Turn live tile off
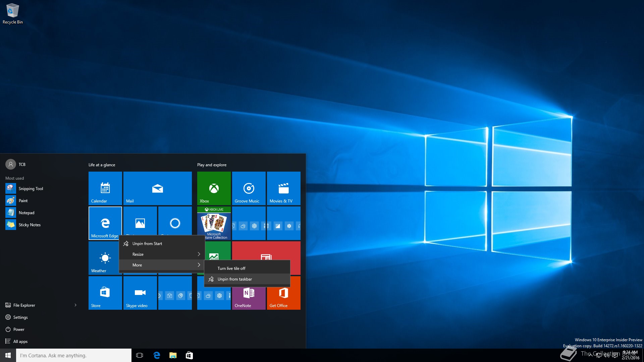The width and height of the screenshot is (644, 362). (x=231, y=268)
